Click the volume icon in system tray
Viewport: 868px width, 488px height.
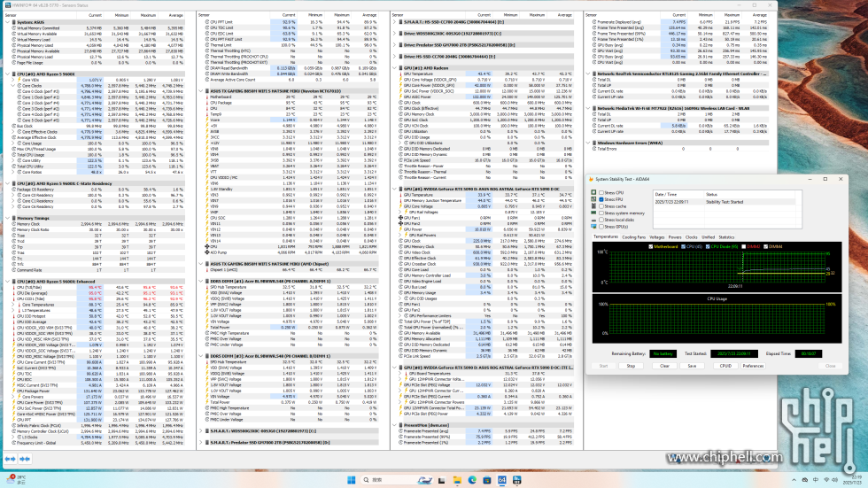click(836, 480)
